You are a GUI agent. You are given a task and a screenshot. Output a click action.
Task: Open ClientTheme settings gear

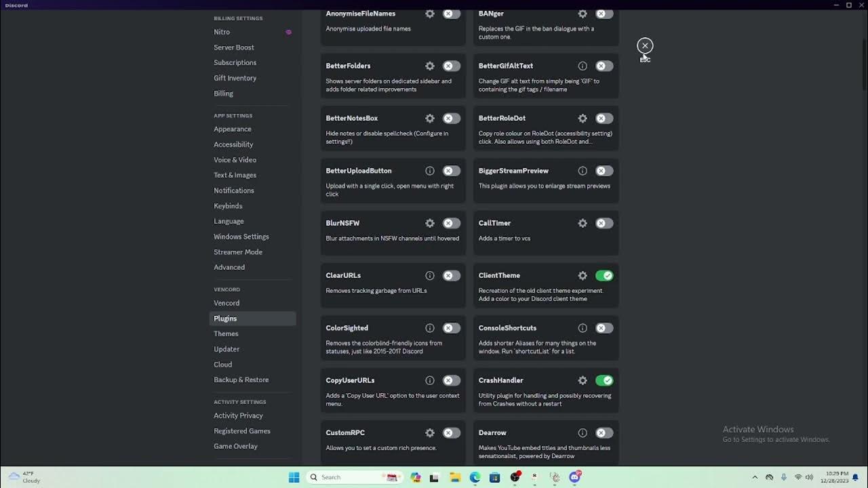pyautogui.click(x=583, y=276)
